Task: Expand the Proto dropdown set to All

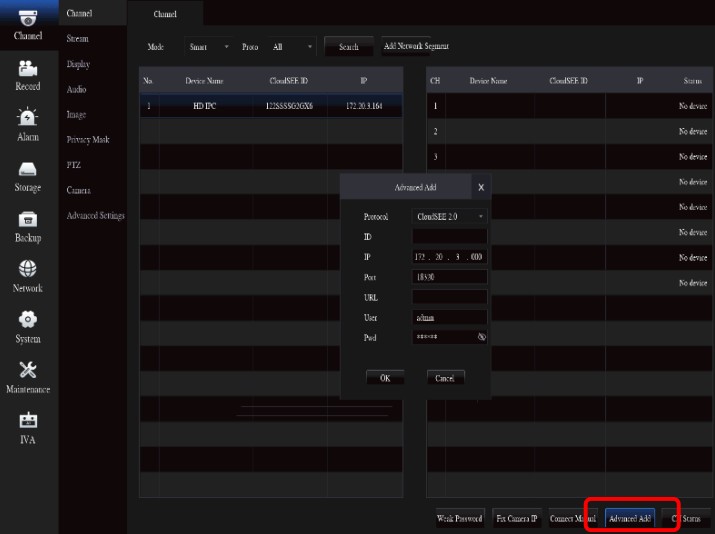Action: point(292,47)
